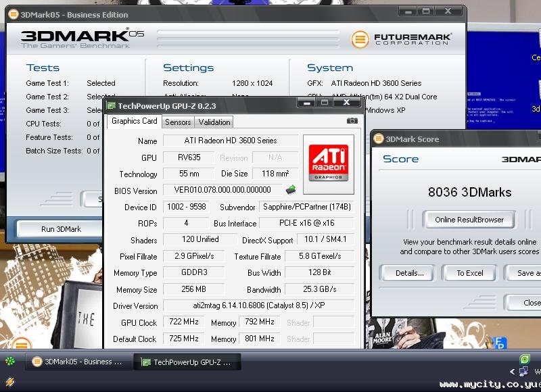Click the DirectX Support value 10.1 / SM4.1

[x=325, y=239]
